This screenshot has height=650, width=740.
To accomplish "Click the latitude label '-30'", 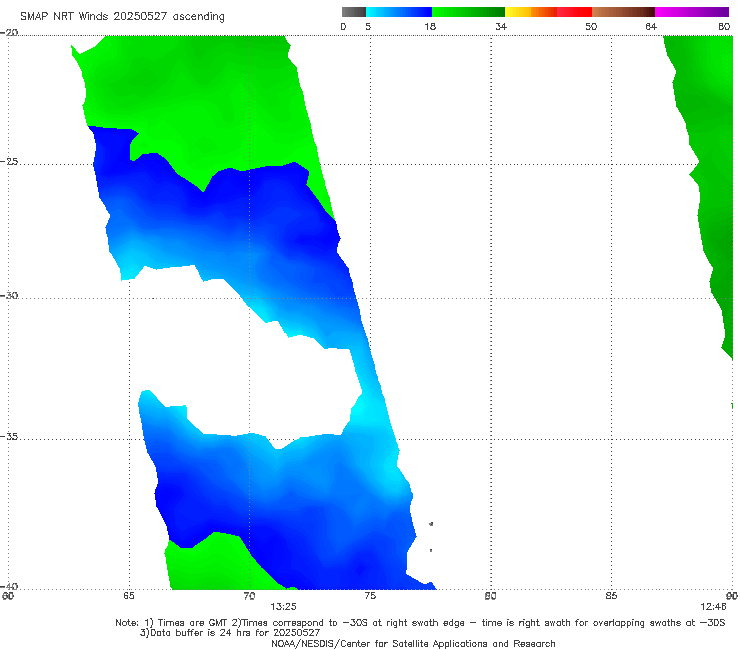I will point(9,295).
